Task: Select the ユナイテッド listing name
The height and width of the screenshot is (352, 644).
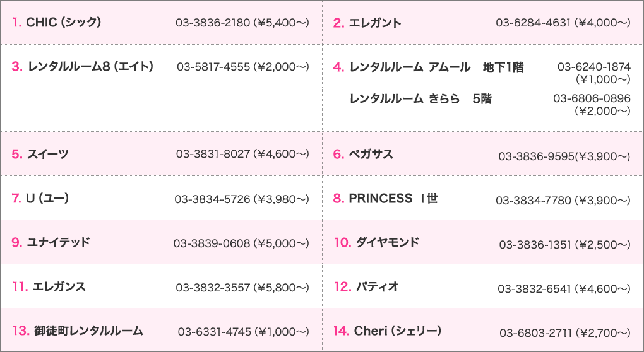Action: coord(59,242)
